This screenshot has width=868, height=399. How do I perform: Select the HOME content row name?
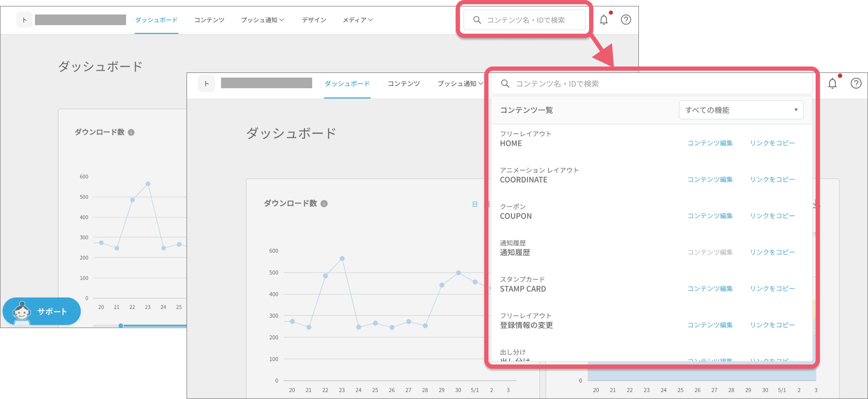point(511,144)
